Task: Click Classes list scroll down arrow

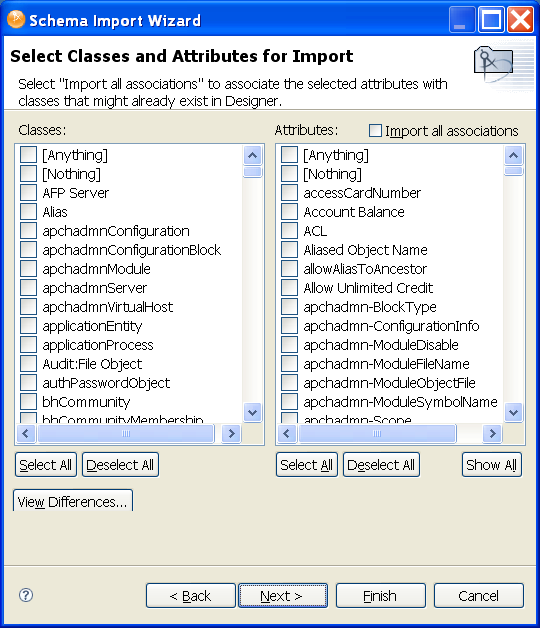Action: point(252,412)
